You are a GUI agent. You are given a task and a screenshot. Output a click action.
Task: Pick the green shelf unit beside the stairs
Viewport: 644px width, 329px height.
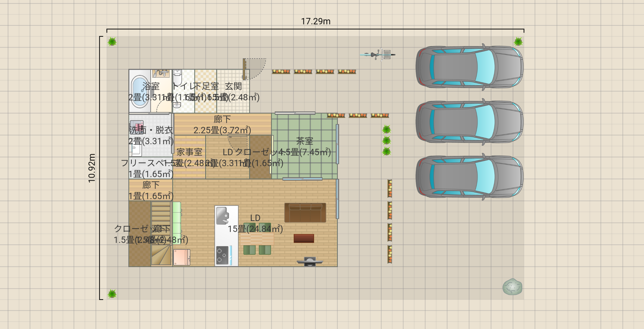click(177, 223)
